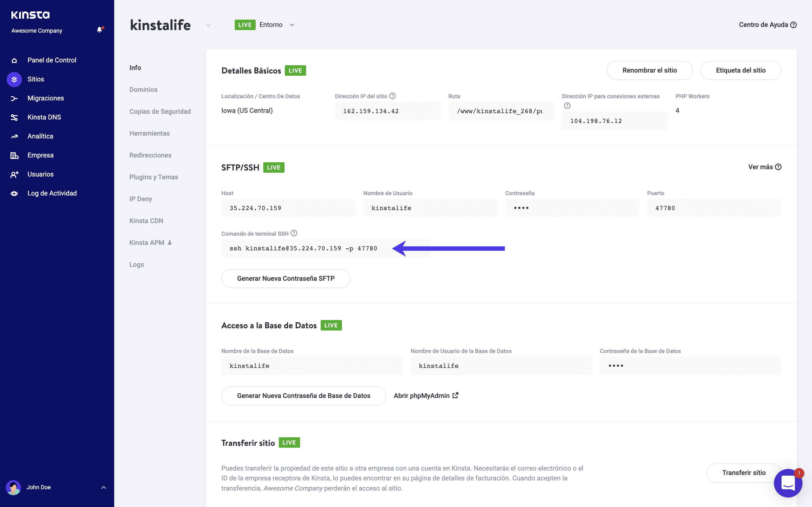Click the Log de Actividad eye icon
Viewport: 812px width, 507px height.
click(x=14, y=194)
